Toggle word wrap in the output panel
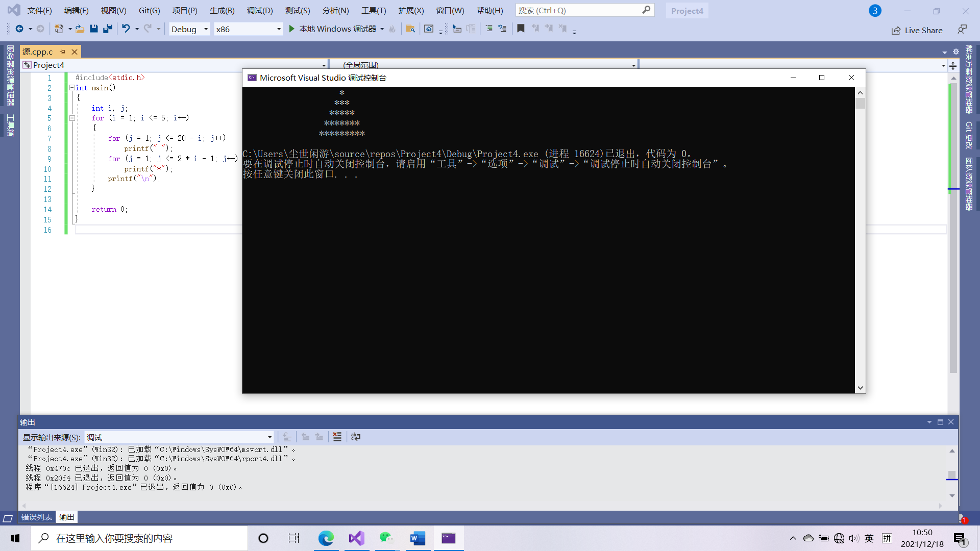The image size is (980, 551). tap(356, 437)
